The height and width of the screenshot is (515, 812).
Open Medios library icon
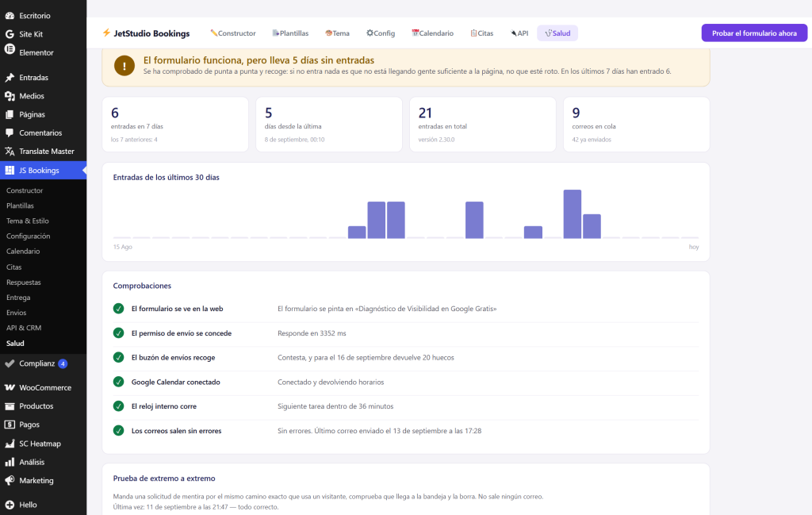10,96
